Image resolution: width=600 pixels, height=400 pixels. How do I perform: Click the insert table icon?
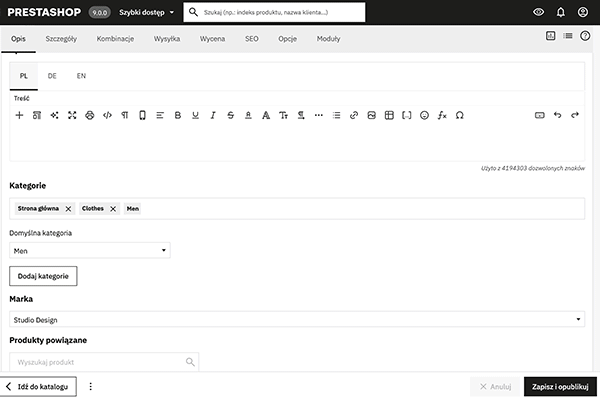389,116
